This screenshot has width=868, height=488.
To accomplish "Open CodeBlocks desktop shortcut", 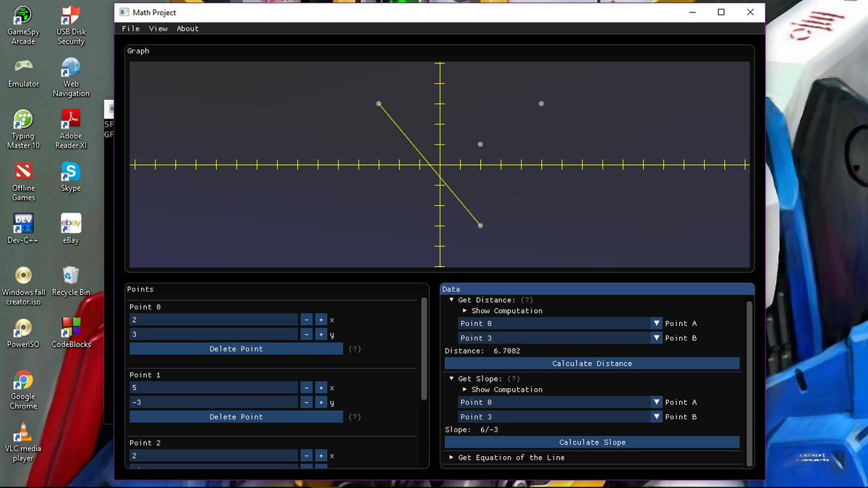I will (x=71, y=333).
